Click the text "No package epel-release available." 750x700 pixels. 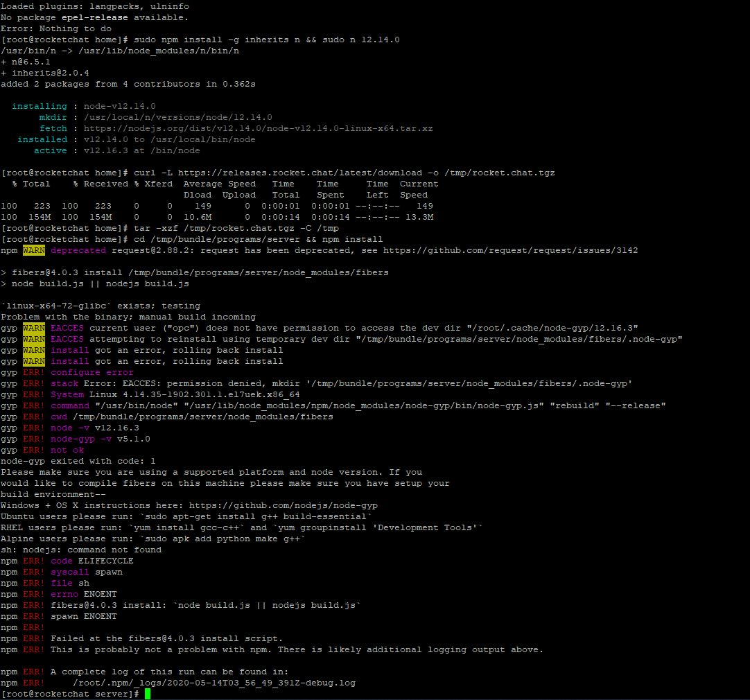coord(95,17)
